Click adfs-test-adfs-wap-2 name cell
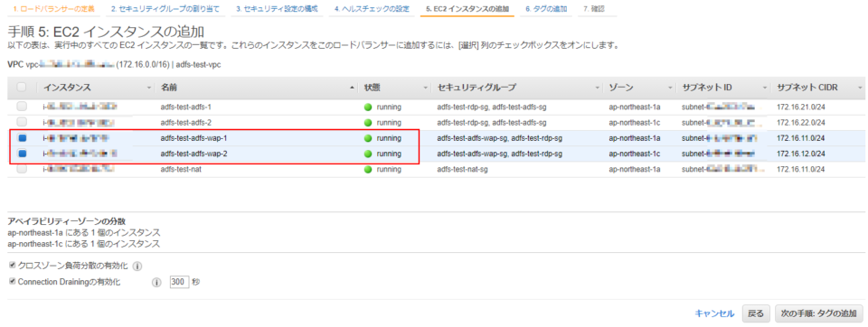The width and height of the screenshot is (868, 327). tap(193, 154)
